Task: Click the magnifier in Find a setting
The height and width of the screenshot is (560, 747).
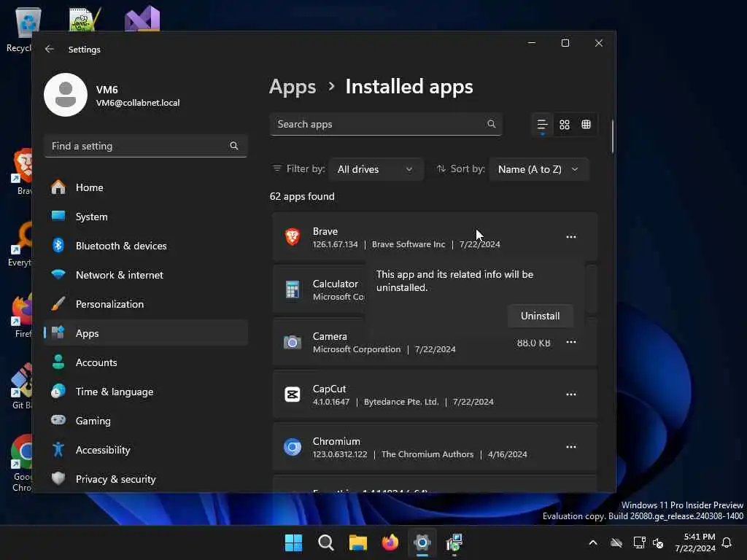Action: (234, 146)
